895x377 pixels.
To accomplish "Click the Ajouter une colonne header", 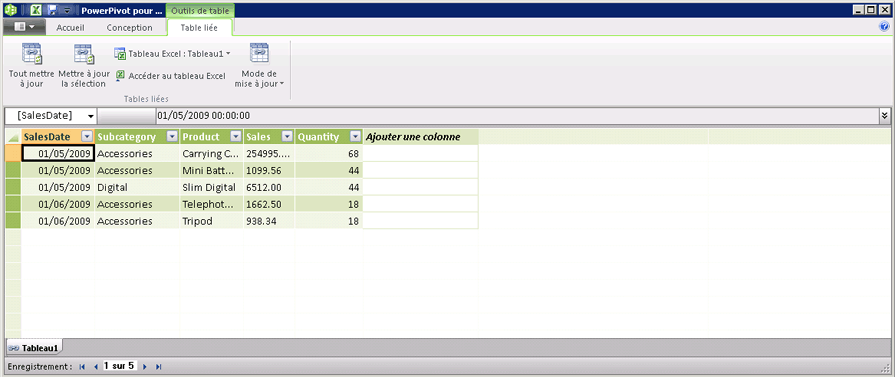I will [420, 137].
